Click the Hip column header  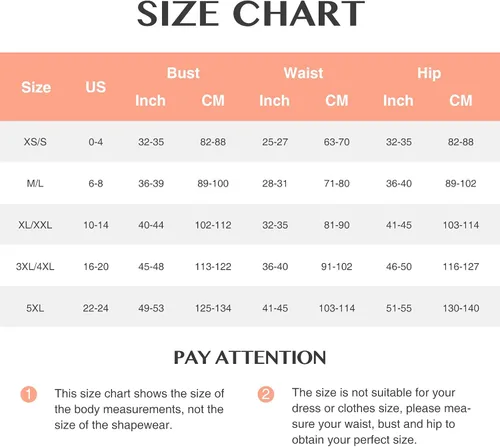pyautogui.click(x=429, y=74)
